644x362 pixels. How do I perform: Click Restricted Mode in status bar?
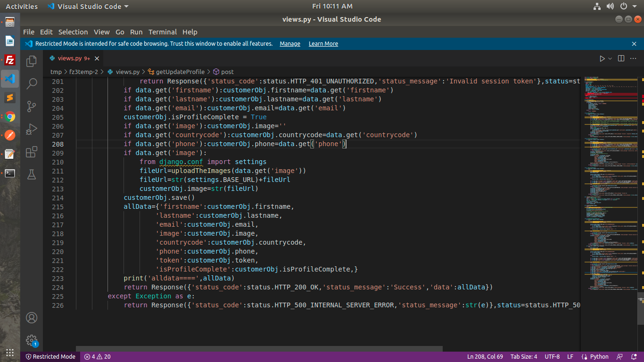pos(50,357)
